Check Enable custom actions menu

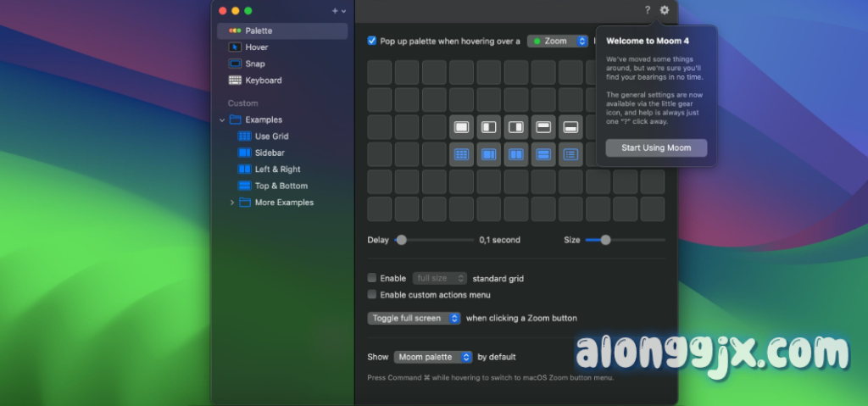point(372,295)
